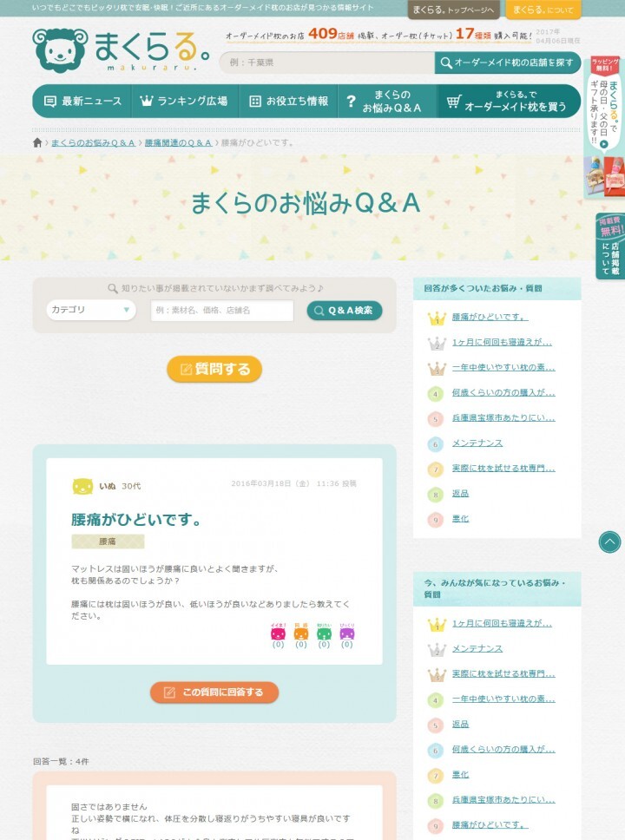Click the gift wrapping side banner

(x=604, y=127)
